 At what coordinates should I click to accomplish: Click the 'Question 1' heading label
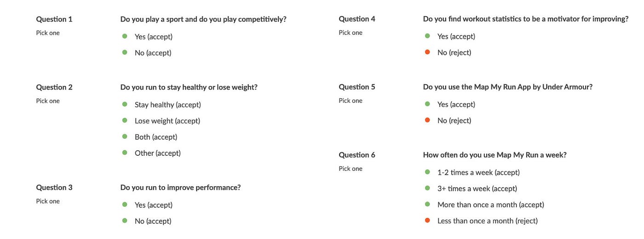pyautogui.click(x=54, y=19)
